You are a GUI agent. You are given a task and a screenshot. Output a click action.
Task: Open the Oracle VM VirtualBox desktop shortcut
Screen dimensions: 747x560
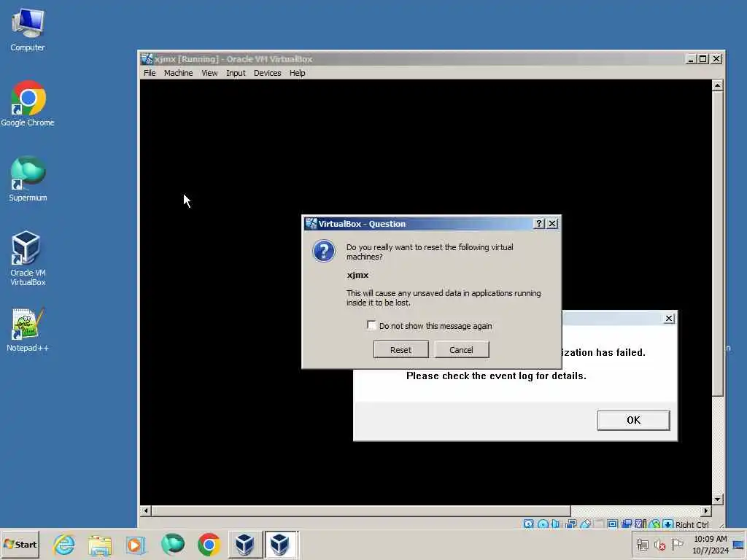point(28,259)
